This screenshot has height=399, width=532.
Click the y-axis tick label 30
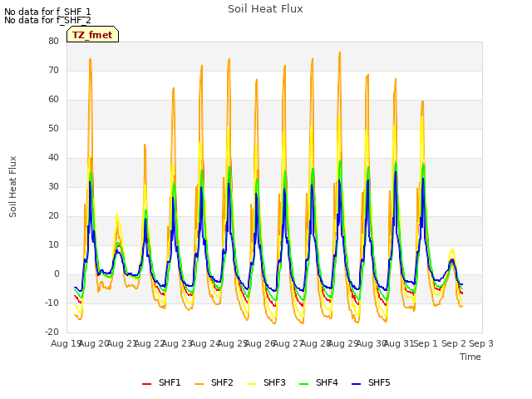point(53,186)
